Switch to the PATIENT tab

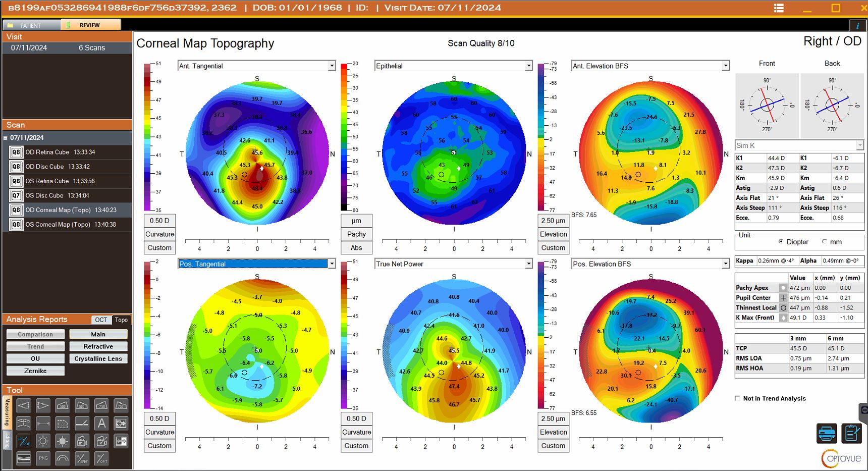pos(30,24)
